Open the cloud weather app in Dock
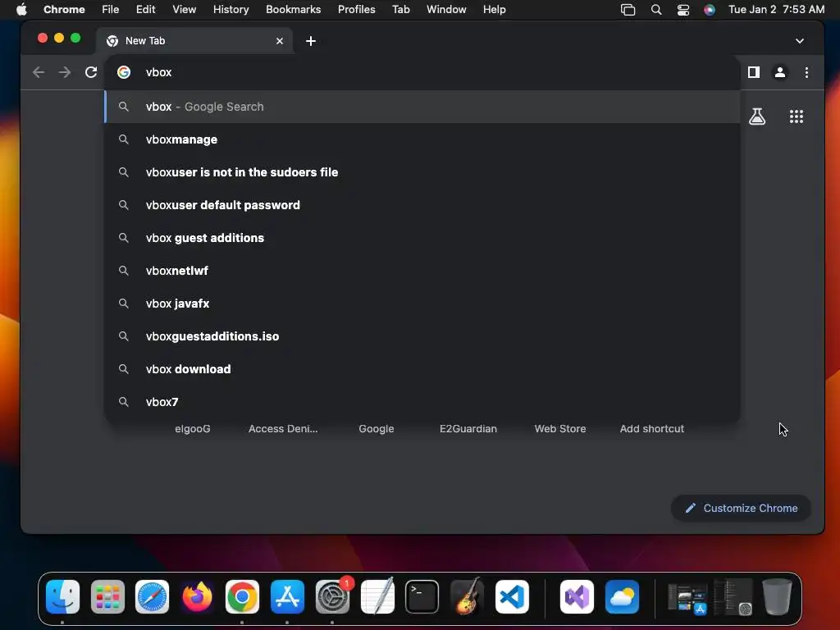 point(622,597)
